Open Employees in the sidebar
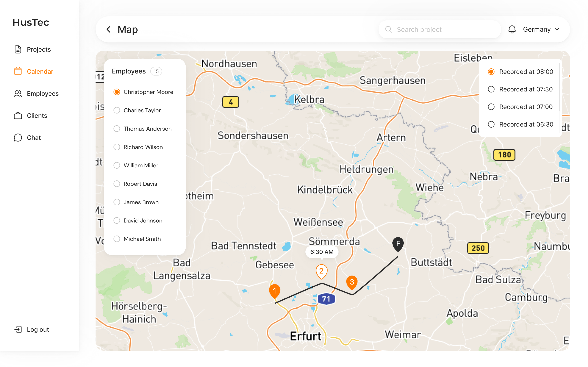Image resolution: width=588 pixels, height=367 pixels. [42, 94]
